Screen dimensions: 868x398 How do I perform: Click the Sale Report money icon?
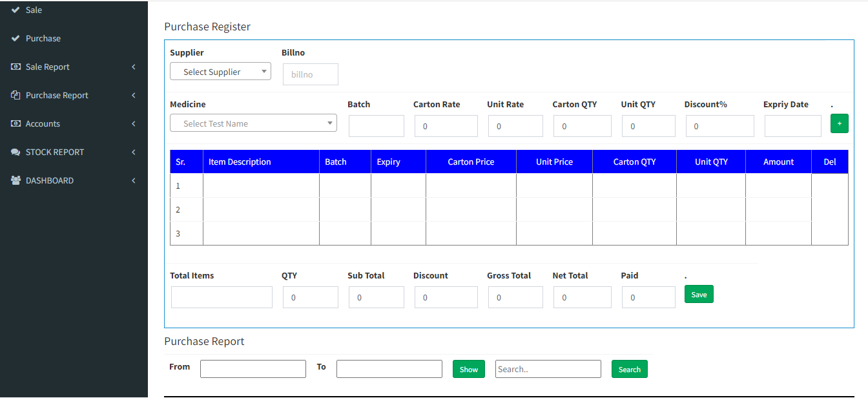[x=15, y=67]
